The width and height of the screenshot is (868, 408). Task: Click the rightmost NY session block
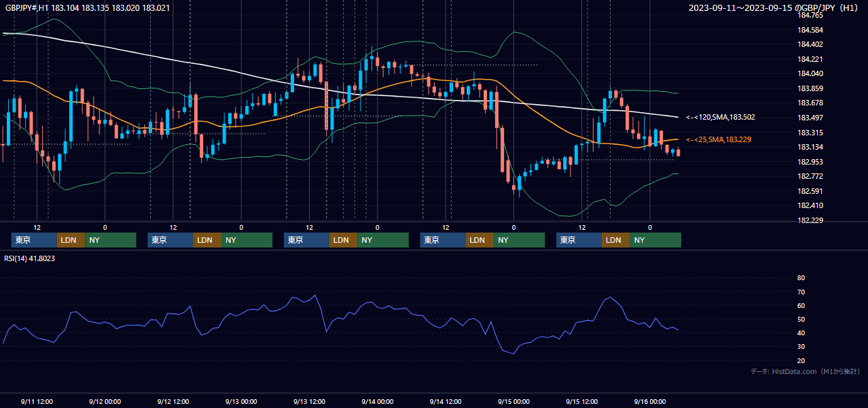point(655,240)
